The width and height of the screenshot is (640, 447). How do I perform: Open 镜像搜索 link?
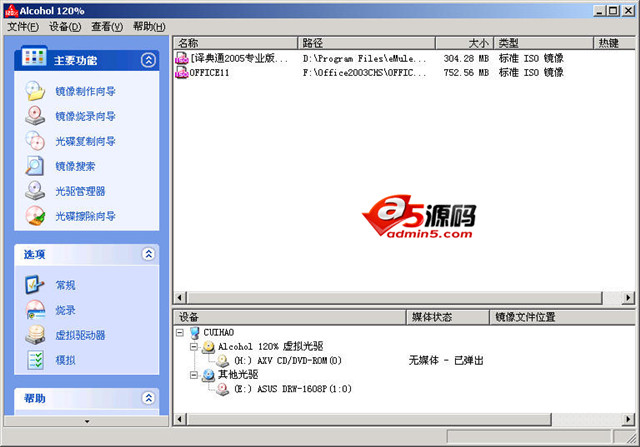75,166
